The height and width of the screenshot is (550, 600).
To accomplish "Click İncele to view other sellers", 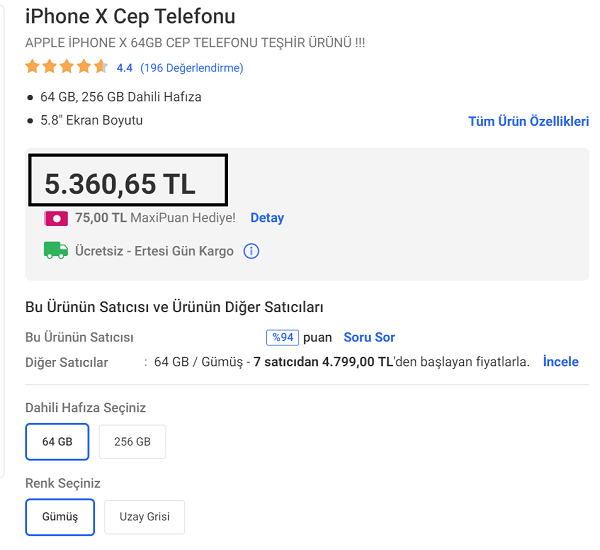I will (x=560, y=361).
